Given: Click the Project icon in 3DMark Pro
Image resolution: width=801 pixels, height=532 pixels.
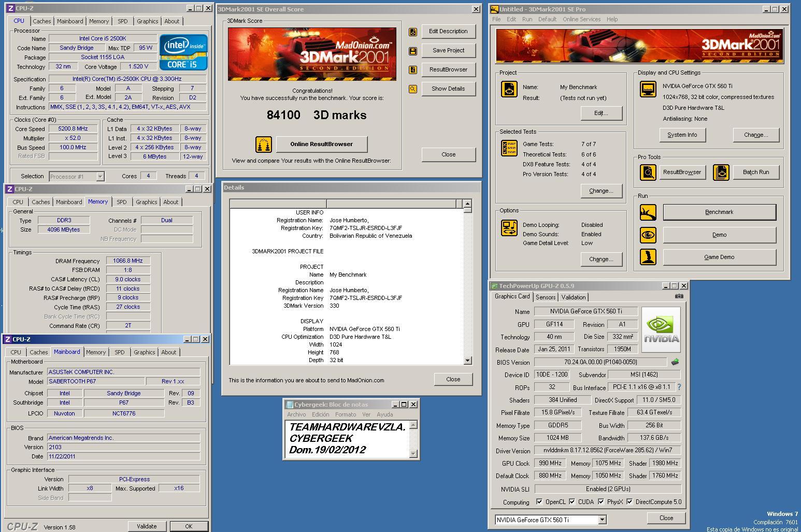Looking at the screenshot, I should click(x=509, y=89).
